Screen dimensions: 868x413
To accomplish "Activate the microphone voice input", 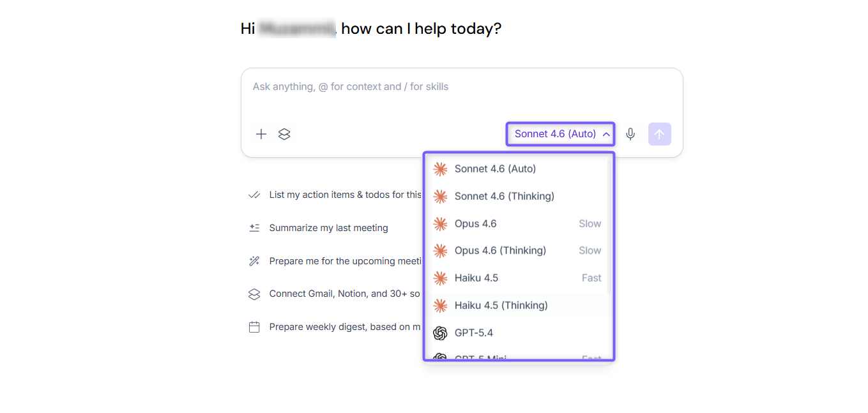I will click(x=630, y=134).
